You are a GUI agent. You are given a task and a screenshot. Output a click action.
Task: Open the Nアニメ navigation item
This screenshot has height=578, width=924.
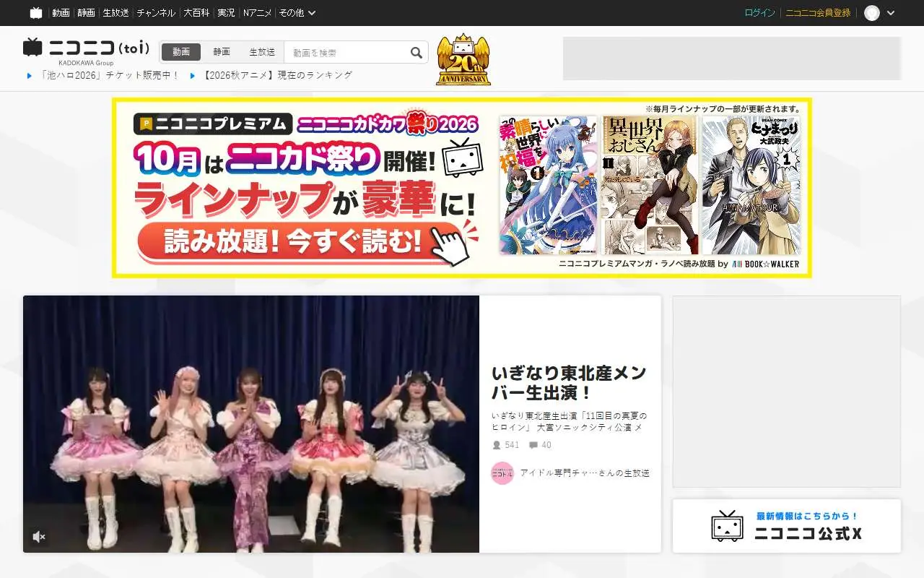pyautogui.click(x=257, y=13)
